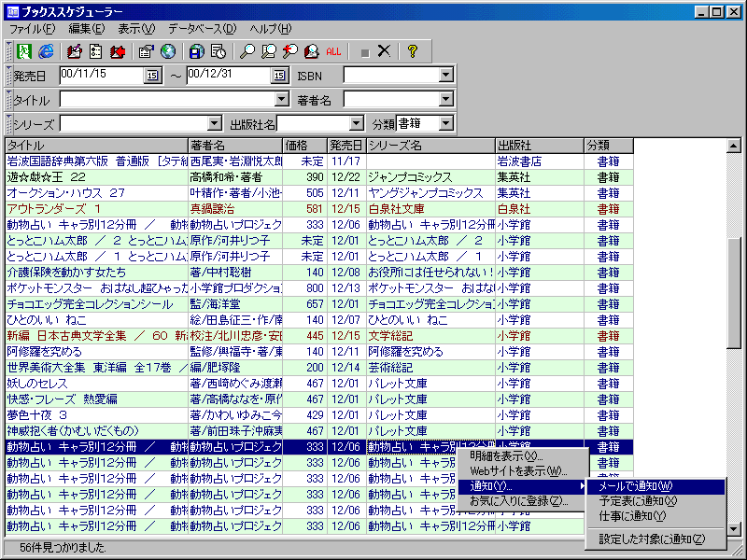Select 設定した対象に通知(Z) in the submenu
This screenshot has width=747, height=560.
[656, 539]
